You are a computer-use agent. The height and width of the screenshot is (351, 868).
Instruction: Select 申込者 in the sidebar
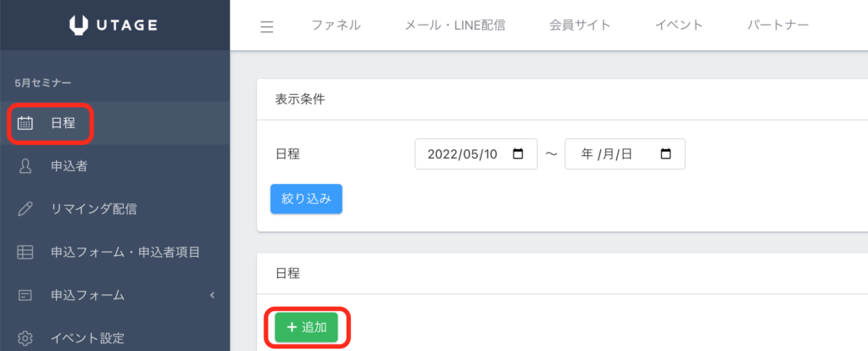pos(69,166)
